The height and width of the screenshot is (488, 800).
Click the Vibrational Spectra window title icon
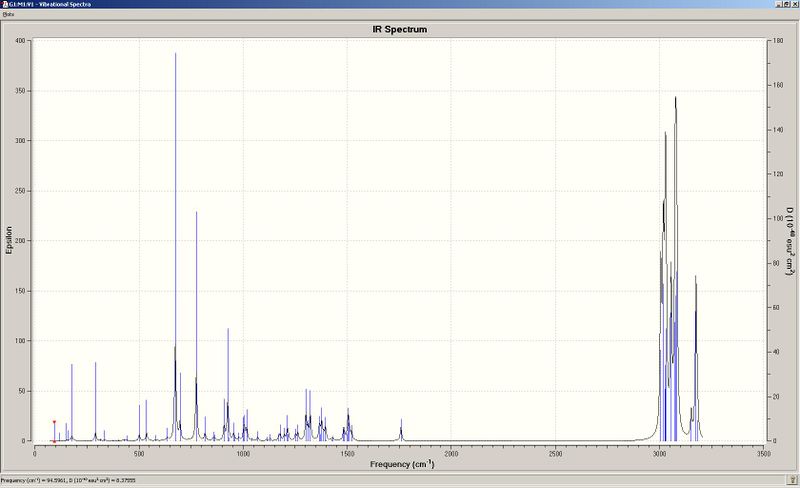[x=5, y=4]
